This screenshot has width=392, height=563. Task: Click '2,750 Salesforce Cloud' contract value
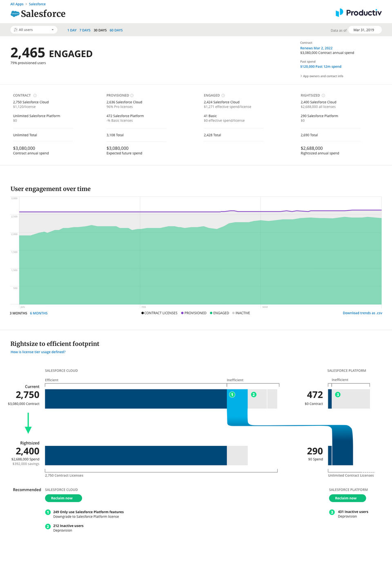31,102
